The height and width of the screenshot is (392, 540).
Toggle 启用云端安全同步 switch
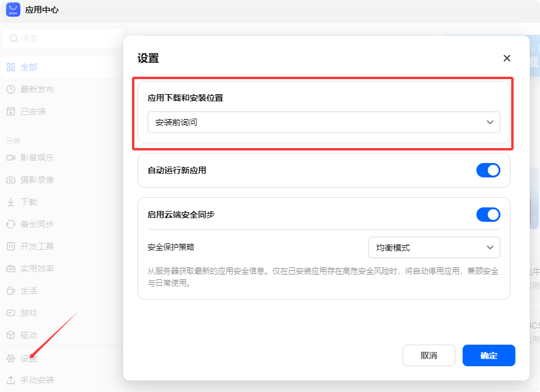pyautogui.click(x=488, y=215)
